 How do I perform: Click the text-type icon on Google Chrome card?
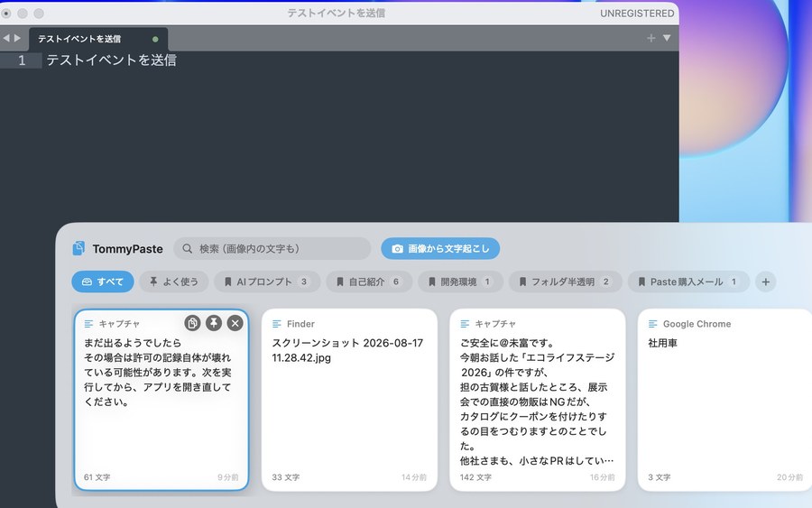(x=652, y=324)
